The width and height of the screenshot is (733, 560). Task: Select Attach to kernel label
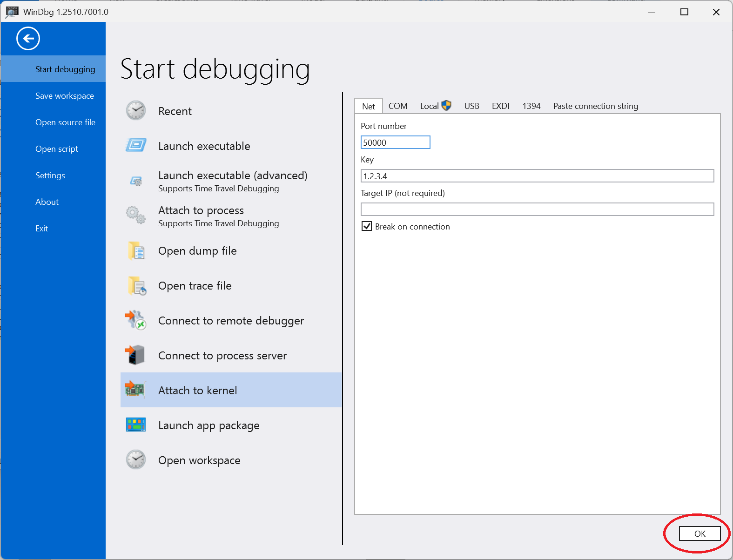click(x=197, y=391)
